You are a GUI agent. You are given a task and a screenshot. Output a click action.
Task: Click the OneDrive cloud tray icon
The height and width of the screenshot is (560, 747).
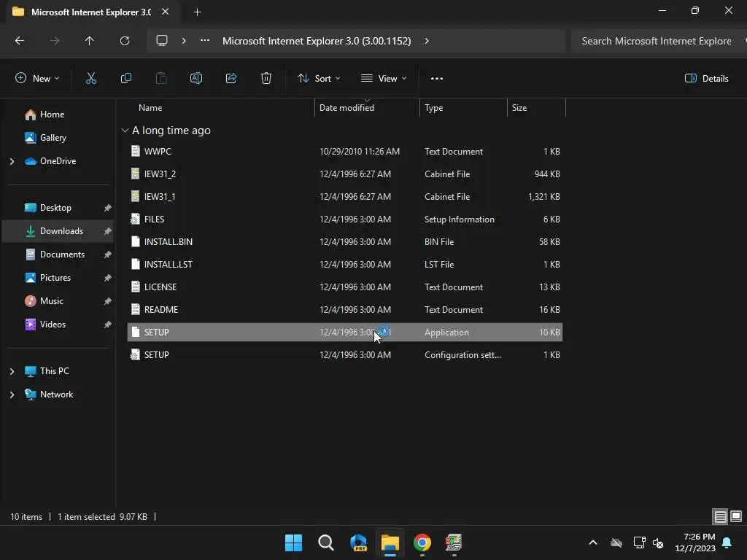click(616, 542)
